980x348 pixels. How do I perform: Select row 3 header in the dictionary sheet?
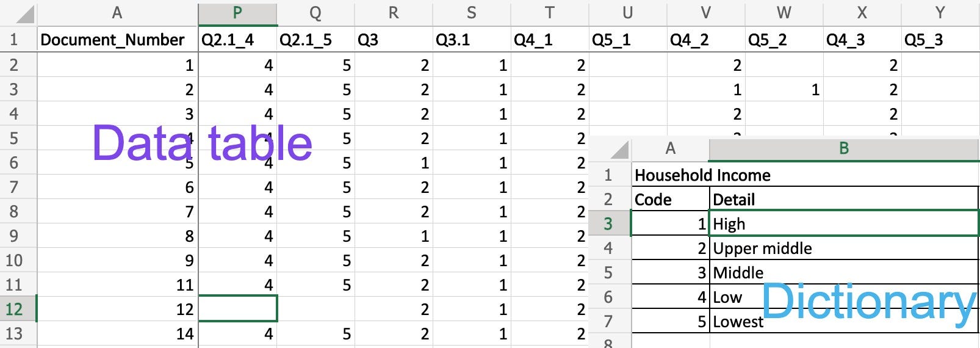[x=608, y=223]
